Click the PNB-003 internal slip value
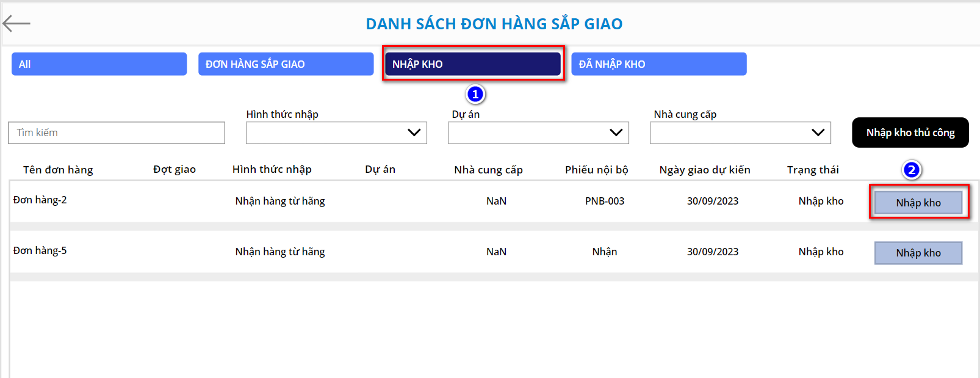 pyautogui.click(x=605, y=202)
